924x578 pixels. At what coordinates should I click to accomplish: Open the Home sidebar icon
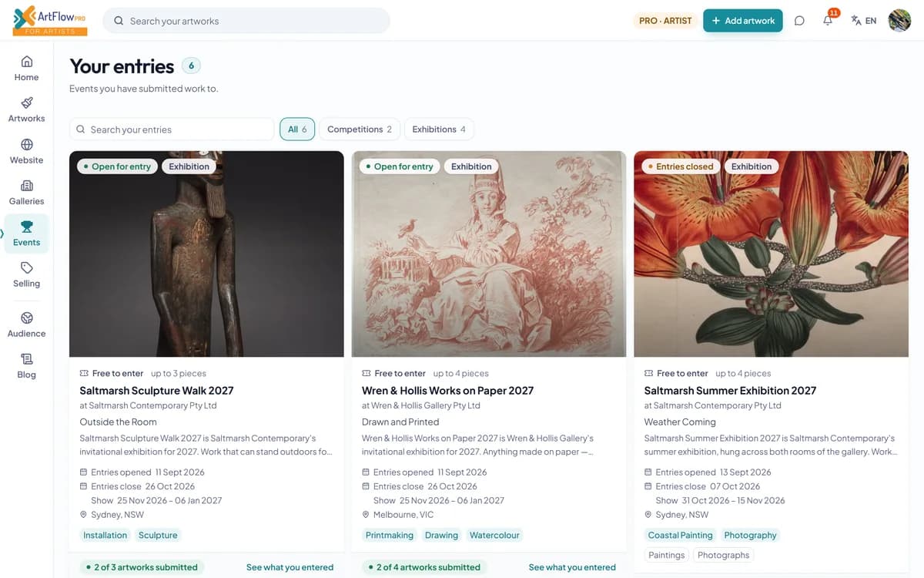26,68
